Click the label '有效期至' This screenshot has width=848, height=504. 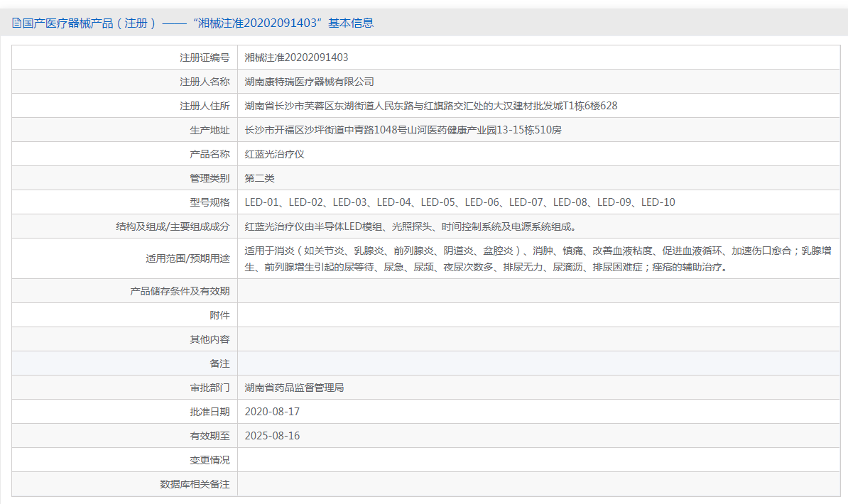(210, 436)
